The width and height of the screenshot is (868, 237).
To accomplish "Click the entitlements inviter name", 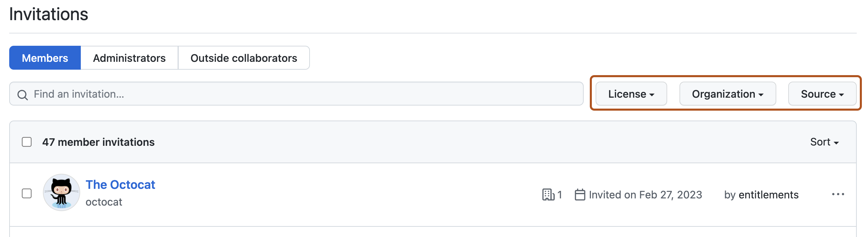I will click(x=768, y=195).
